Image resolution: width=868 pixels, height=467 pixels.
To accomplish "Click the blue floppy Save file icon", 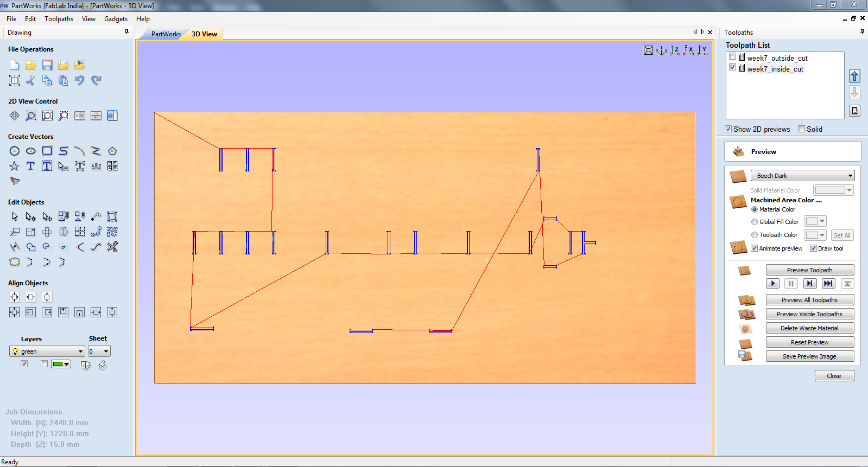I will click(47, 65).
